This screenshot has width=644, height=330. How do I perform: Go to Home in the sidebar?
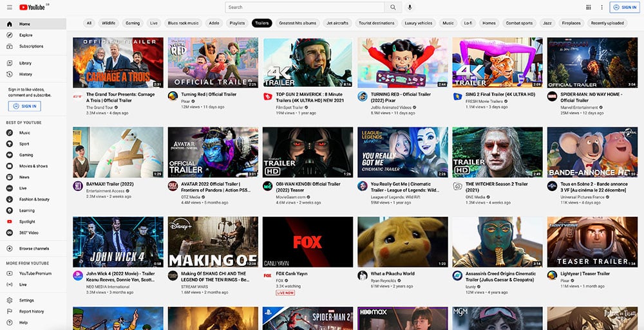33,24
